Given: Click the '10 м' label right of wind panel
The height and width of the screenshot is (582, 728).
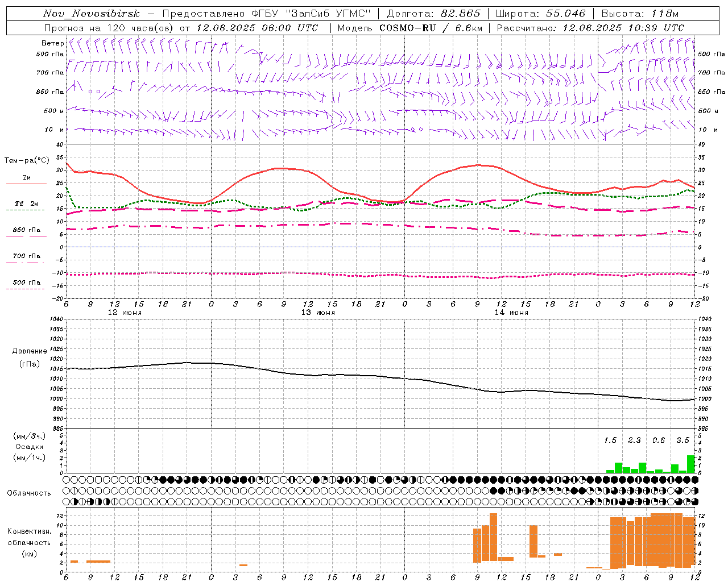Looking at the screenshot, I should 708,130.
